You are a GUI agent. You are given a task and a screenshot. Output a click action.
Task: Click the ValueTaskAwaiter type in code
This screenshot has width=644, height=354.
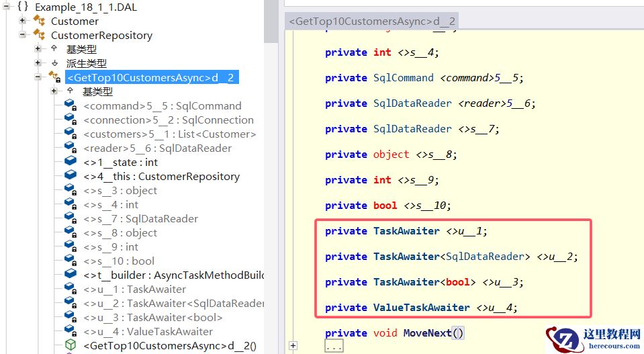pos(422,307)
